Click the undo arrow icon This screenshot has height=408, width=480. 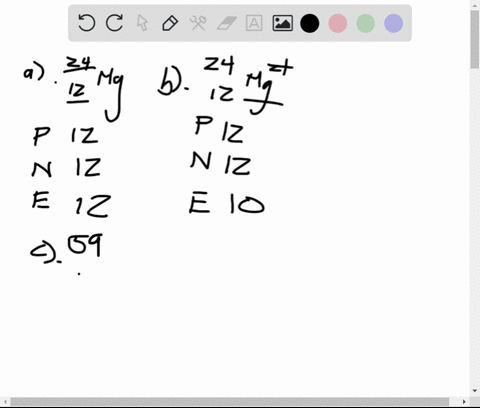tap(87, 23)
